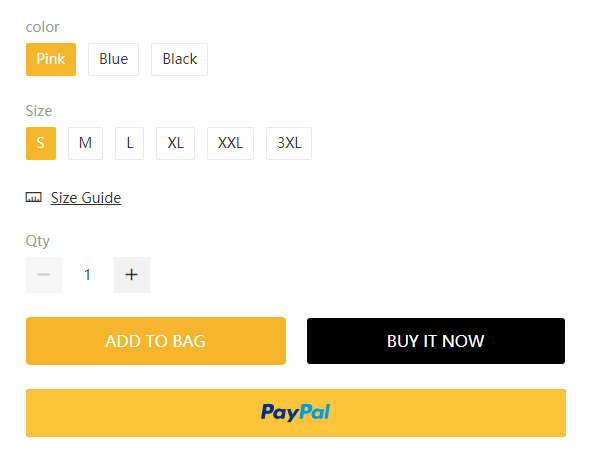Click the Size section label
Viewport: 597px width, 449px height.
pyautogui.click(x=39, y=111)
